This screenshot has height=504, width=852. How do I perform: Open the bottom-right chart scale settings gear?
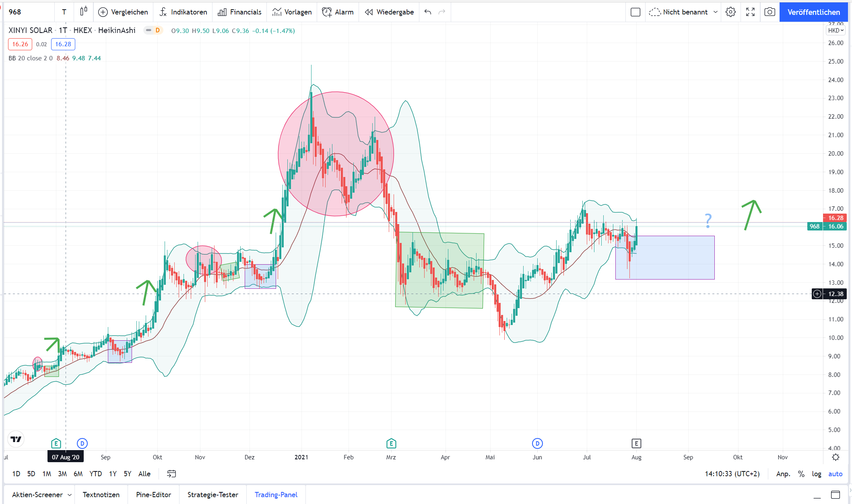(x=836, y=457)
